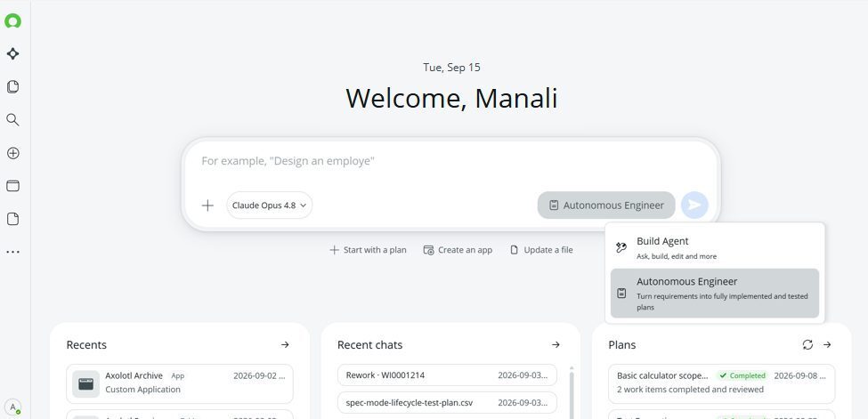Screen dimensions: 868x419
Task: Open the Plans arrow to see all
Action: pyautogui.click(x=827, y=345)
